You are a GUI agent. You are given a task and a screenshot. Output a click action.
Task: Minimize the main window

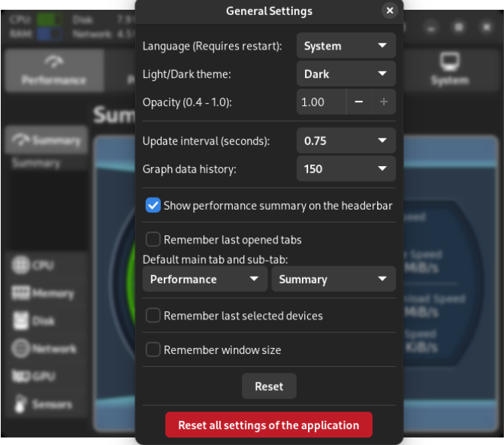[430, 28]
